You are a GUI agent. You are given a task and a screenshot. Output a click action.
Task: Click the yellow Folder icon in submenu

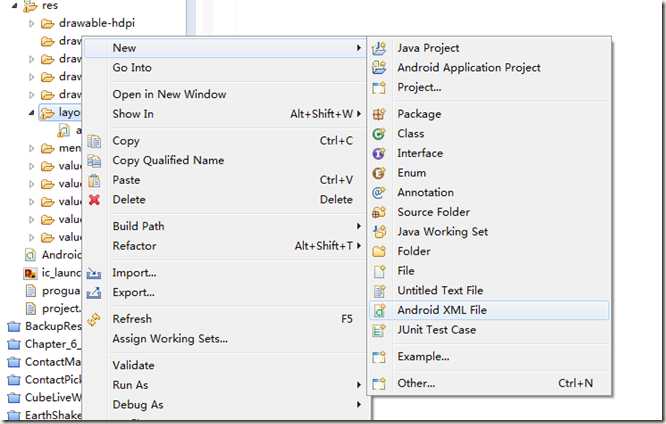tap(379, 252)
